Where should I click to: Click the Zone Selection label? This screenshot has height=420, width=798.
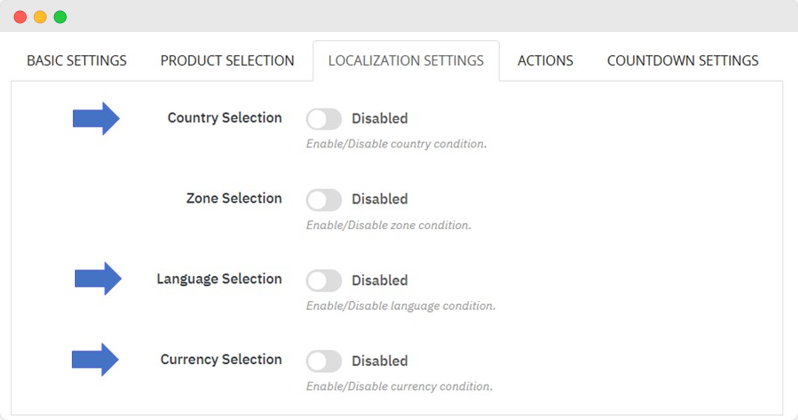tap(234, 199)
